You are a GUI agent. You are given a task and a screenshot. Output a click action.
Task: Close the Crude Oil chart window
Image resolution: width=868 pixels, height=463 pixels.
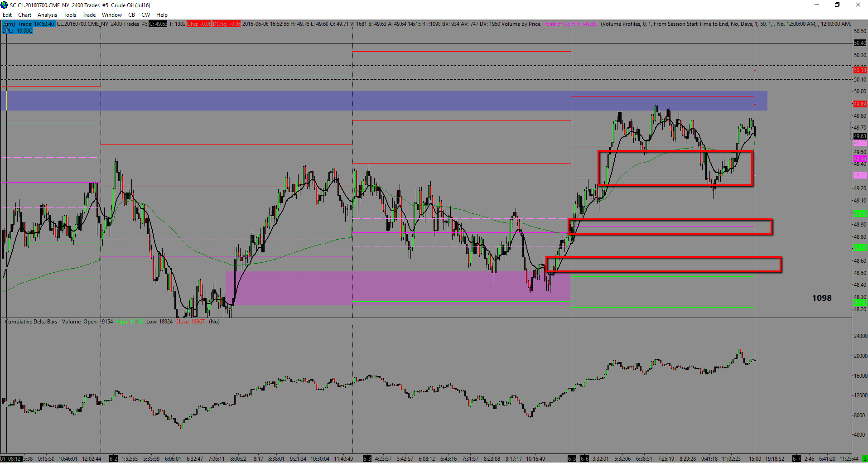click(858, 5)
